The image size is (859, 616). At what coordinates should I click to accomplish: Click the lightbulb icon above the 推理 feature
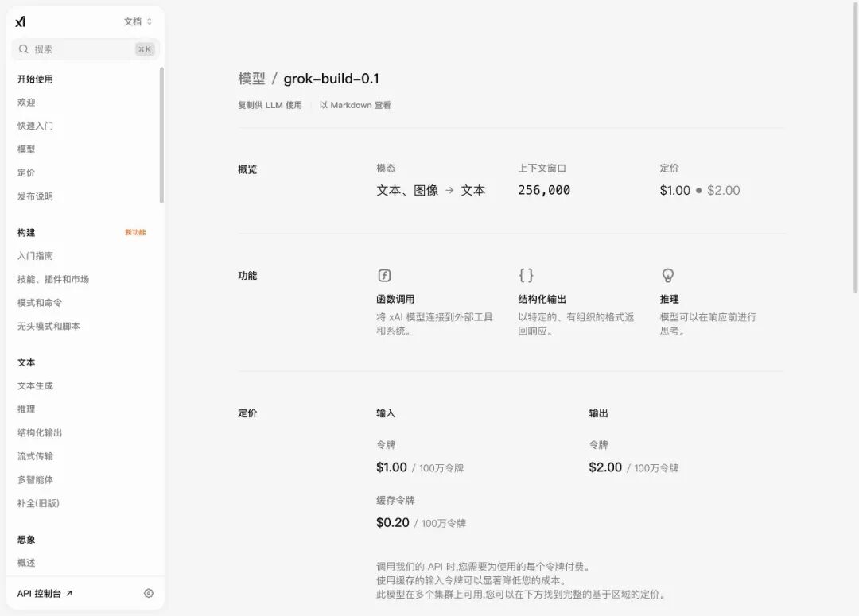668,275
